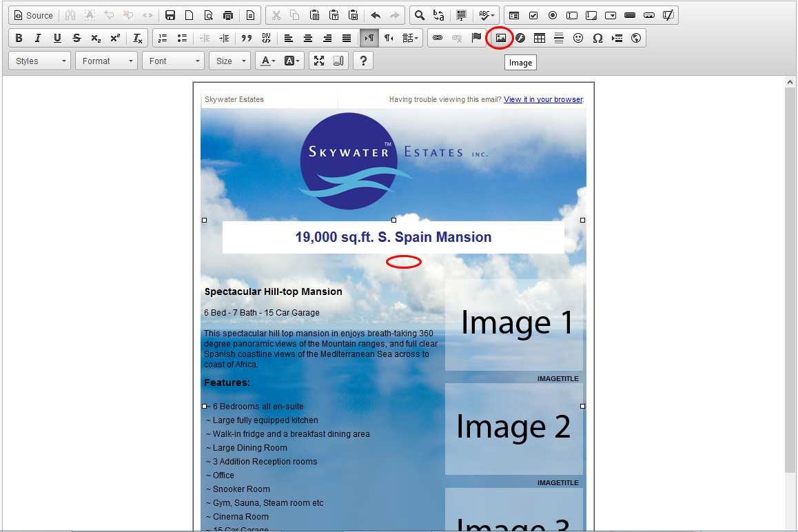The height and width of the screenshot is (532, 798).
Task: Open the Find magnifier icon
Action: coord(420,15)
